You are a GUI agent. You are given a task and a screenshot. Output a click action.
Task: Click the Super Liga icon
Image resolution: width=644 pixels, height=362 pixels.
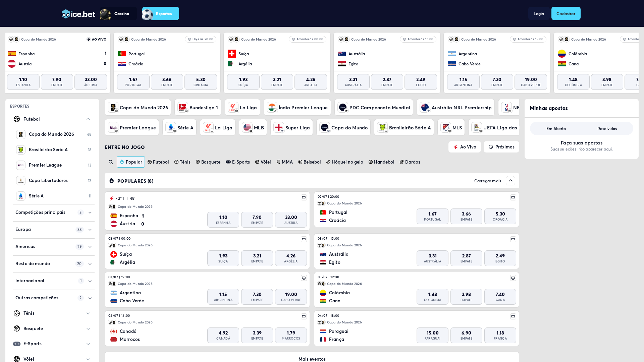click(x=279, y=128)
